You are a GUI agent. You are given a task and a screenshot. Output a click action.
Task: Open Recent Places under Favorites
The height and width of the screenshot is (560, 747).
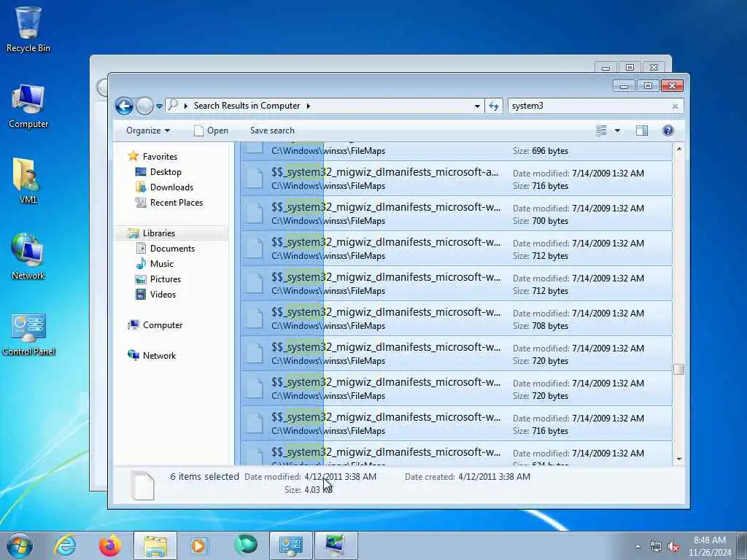[177, 203]
